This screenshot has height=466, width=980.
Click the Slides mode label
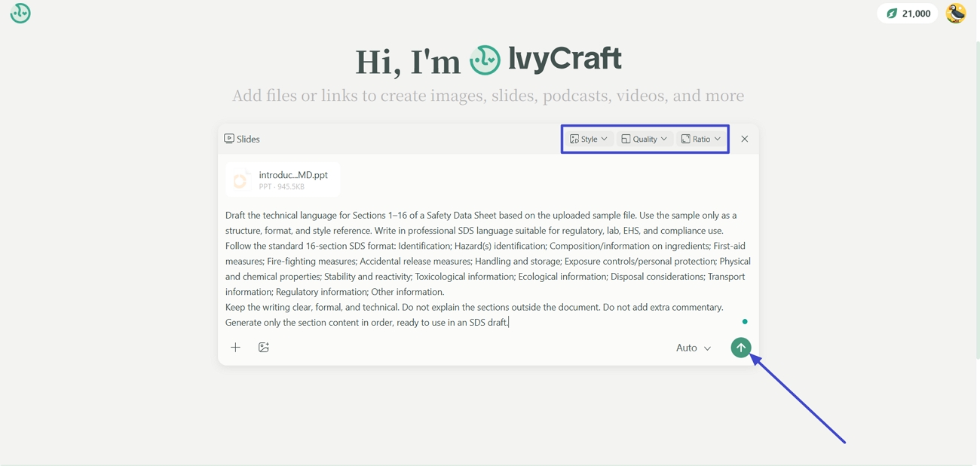coord(242,139)
